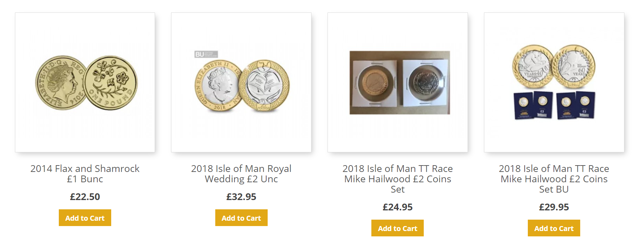The width and height of the screenshot is (644, 241).
Task: Click the BU badge on Royal Wedding image
Action: (206, 54)
